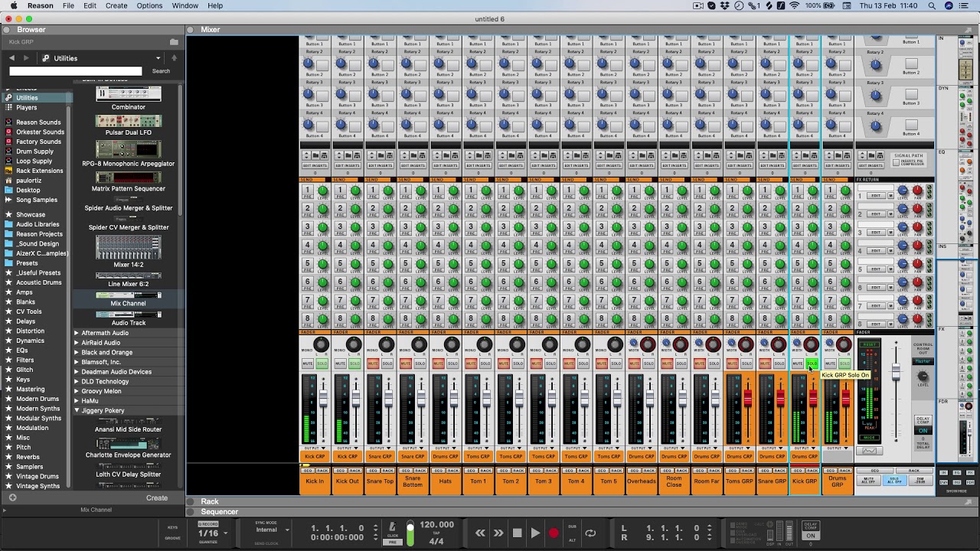The height and width of the screenshot is (551, 980).
Task: Unmute the Hats channel
Action: [438, 364]
